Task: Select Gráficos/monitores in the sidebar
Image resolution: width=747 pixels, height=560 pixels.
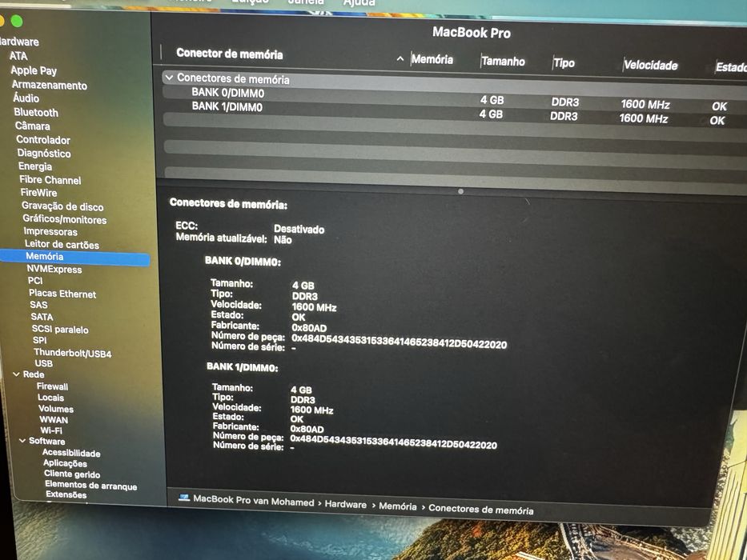Action: (x=65, y=219)
